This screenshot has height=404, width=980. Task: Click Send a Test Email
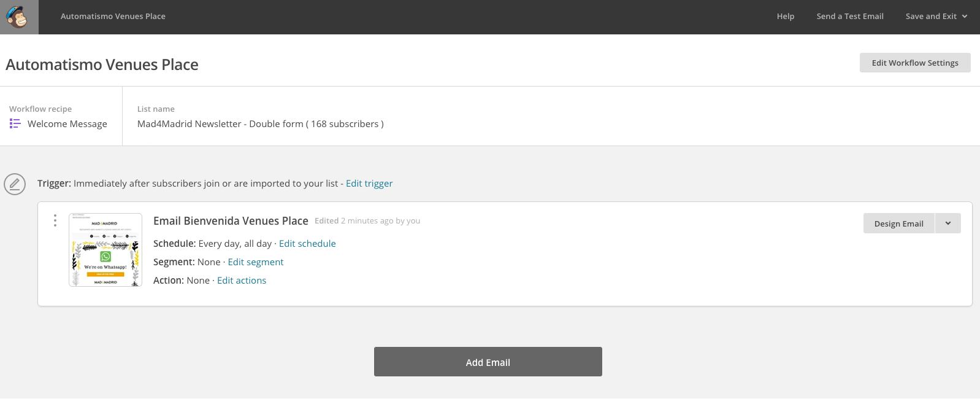tap(849, 17)
